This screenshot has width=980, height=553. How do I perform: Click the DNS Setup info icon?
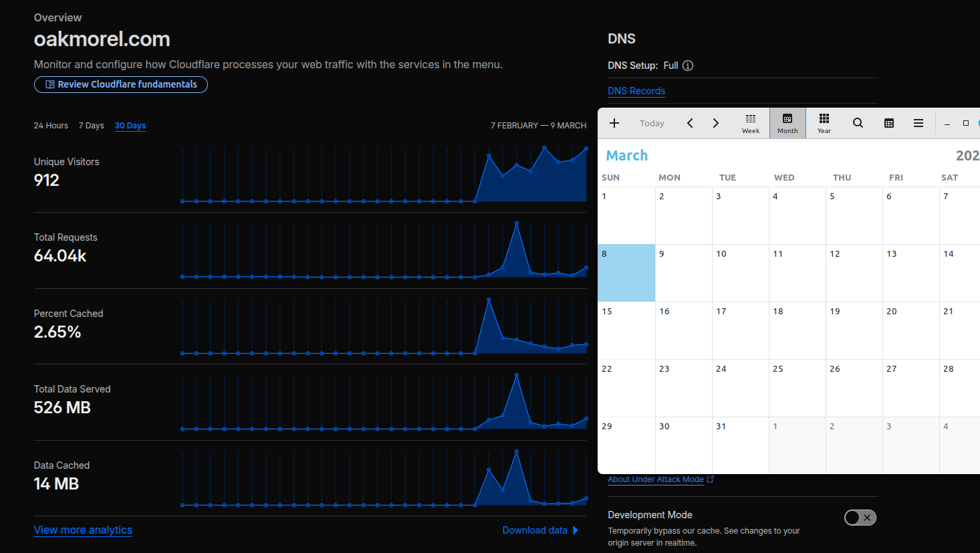point(688,66)
